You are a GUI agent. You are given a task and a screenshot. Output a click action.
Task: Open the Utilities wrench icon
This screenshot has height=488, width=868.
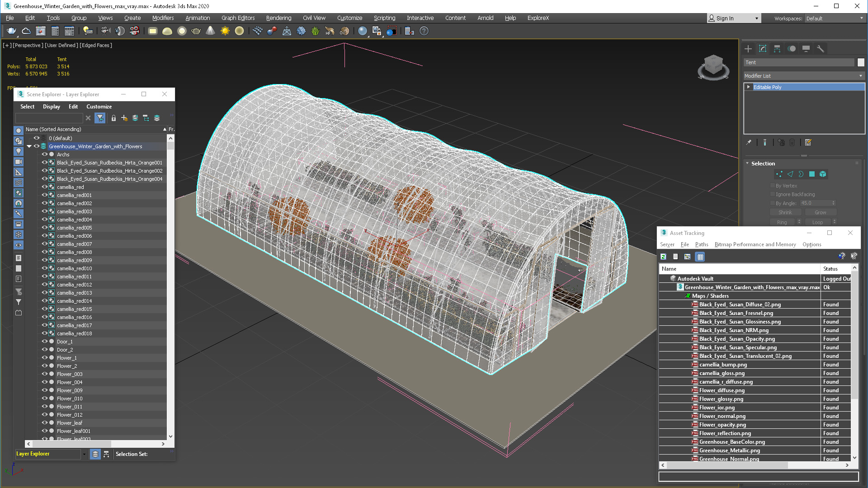pos(821,49)
